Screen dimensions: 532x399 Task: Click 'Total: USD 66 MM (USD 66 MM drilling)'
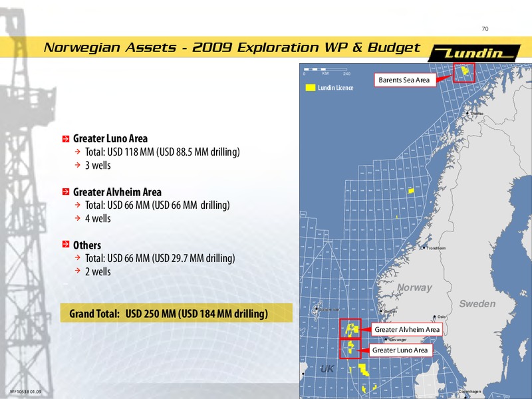(158, 205)
